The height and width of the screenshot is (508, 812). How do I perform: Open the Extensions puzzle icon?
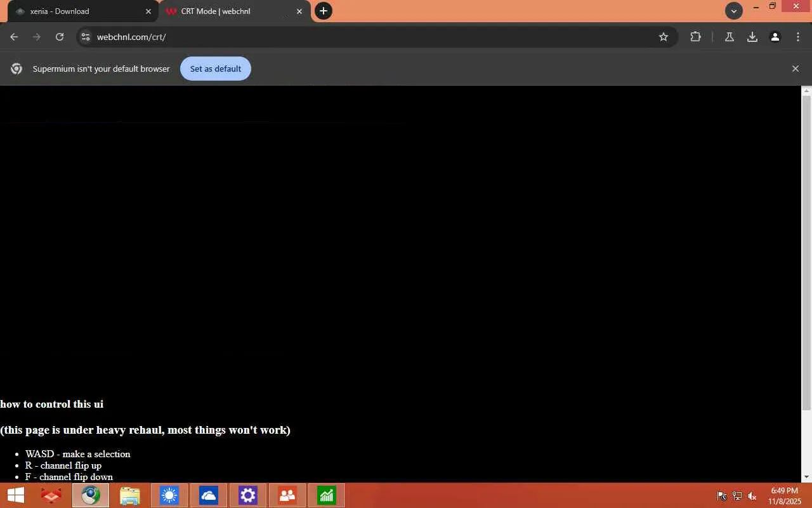[696, 37]
